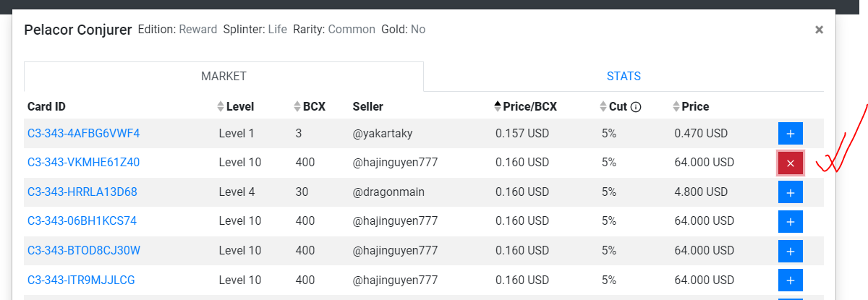
Task: Add card C3-343-06BH1KCS74 with plus button
Action: point(790,221)
